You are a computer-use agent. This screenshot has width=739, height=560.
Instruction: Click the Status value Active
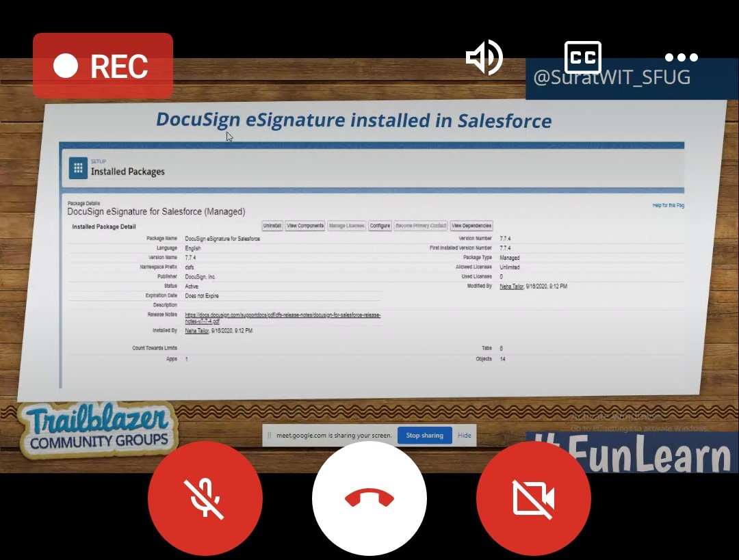(x=192, y=286)
